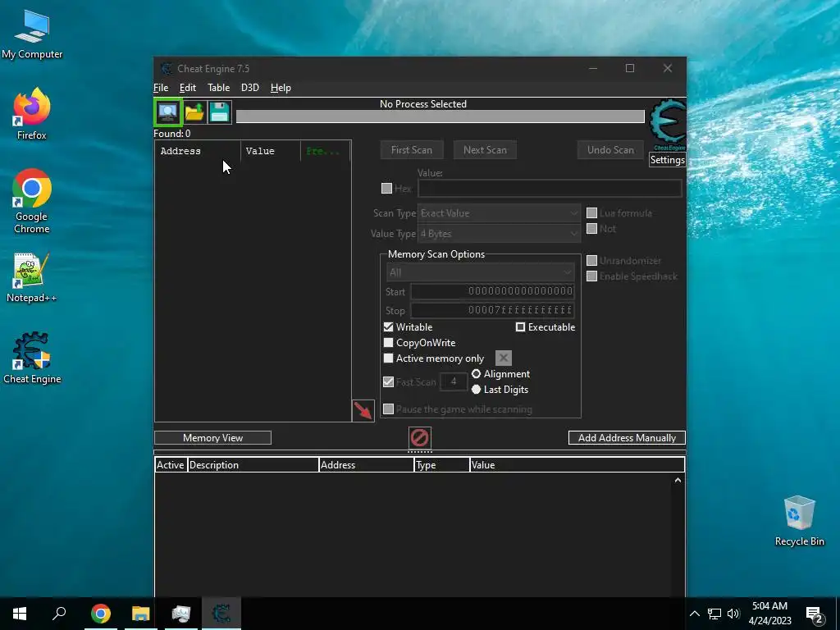Image resolution: width=840 pixels, height=630 pixels.
Task: Click the Address column header in results
Action: [198, 151]
